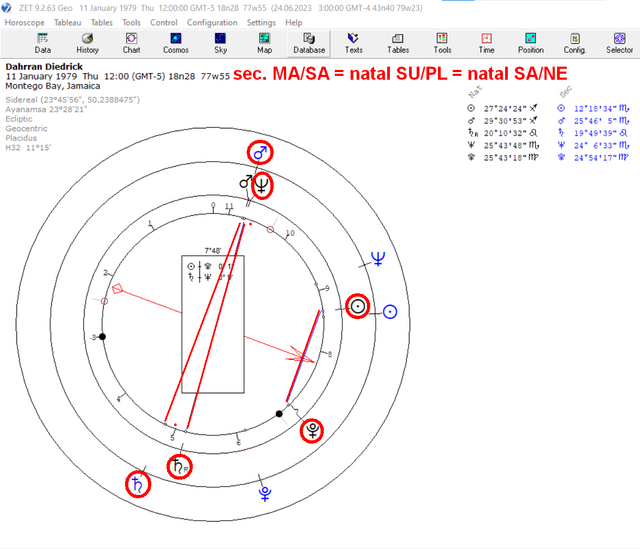Click natal Neptune position 25°43'48"
The width and height of the screenshot is (640, 549).
click(x=505, y=145)
